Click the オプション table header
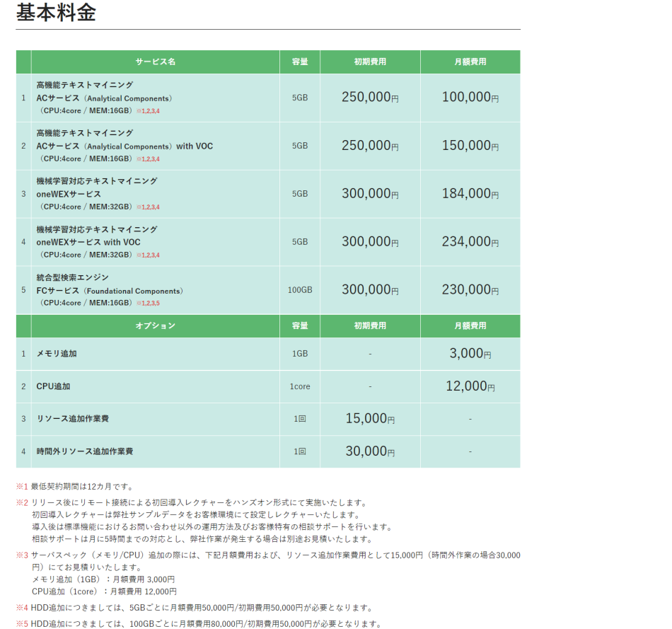The width and height of the screenshot is (672, 629). click(155, 326)
